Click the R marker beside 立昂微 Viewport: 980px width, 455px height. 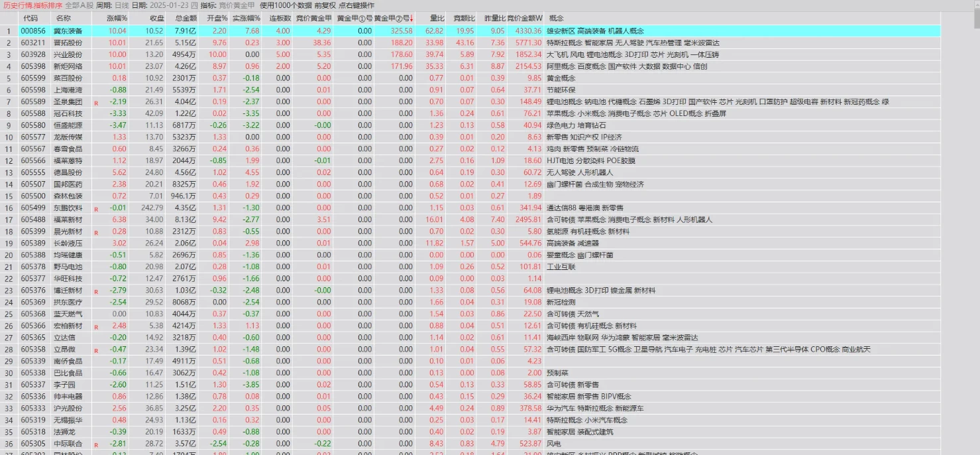click(x=97, y=350)
